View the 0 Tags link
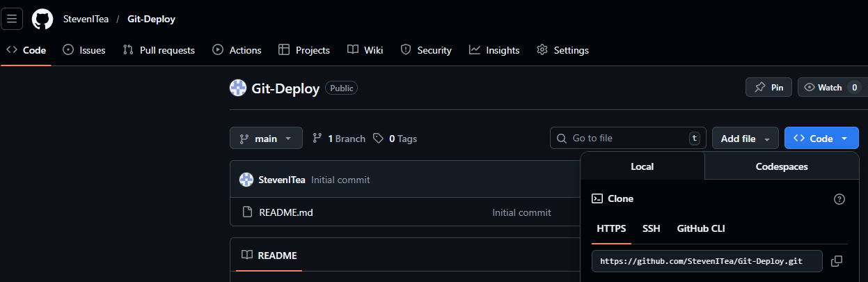Image resolution: width=868 pixels, height=282 pixels. click(395, 139)
